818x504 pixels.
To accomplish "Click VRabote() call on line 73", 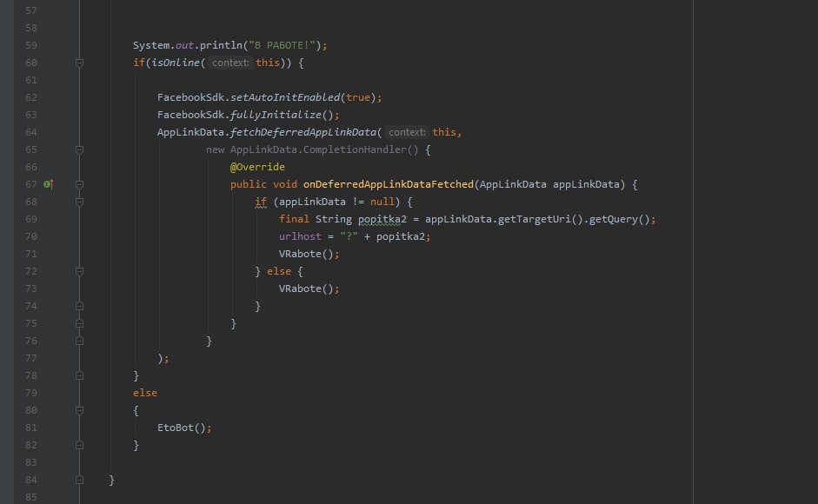I will coord(306,288).
